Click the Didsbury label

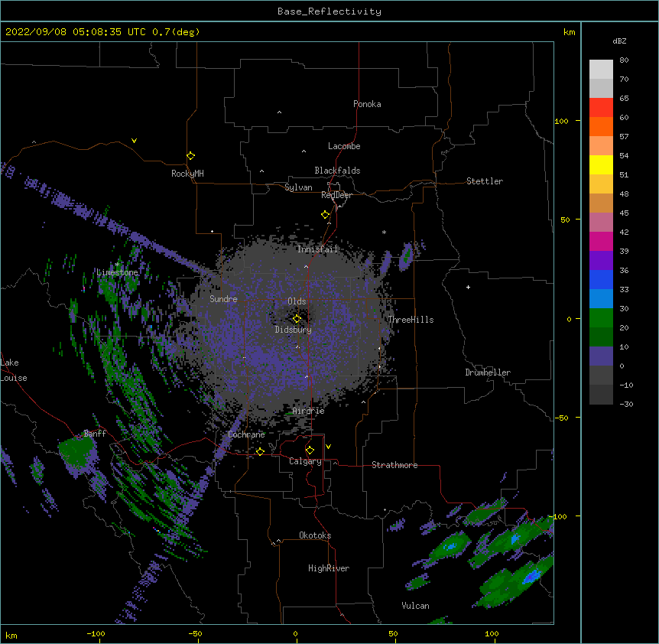(294, 330)
